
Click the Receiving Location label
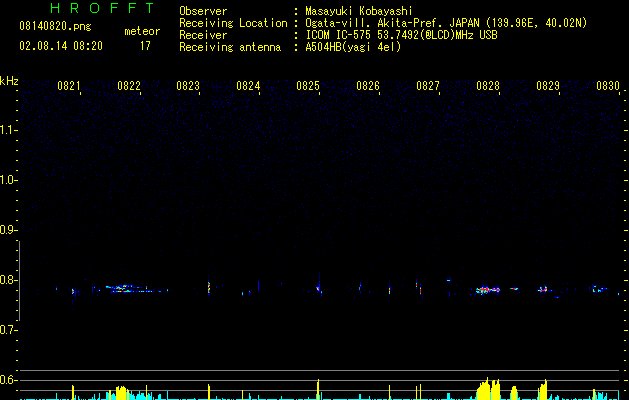[x=233, y=23]
